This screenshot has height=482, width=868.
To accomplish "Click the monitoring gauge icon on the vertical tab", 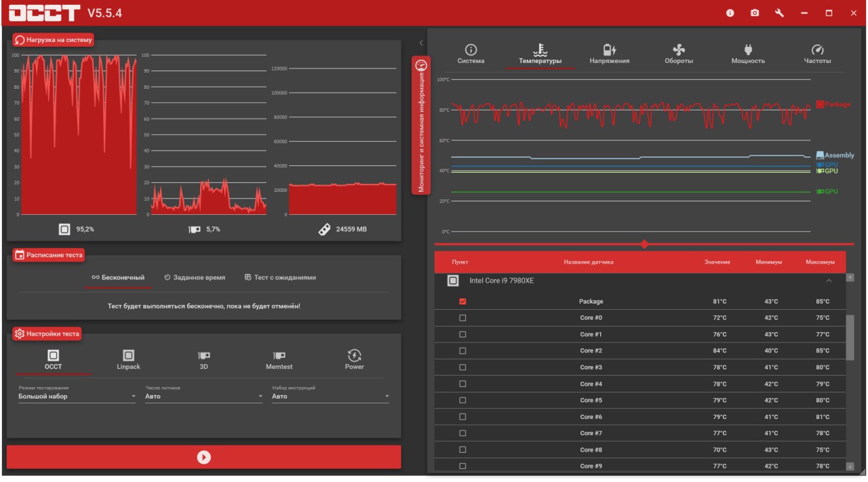I will [x=421, y=66].
